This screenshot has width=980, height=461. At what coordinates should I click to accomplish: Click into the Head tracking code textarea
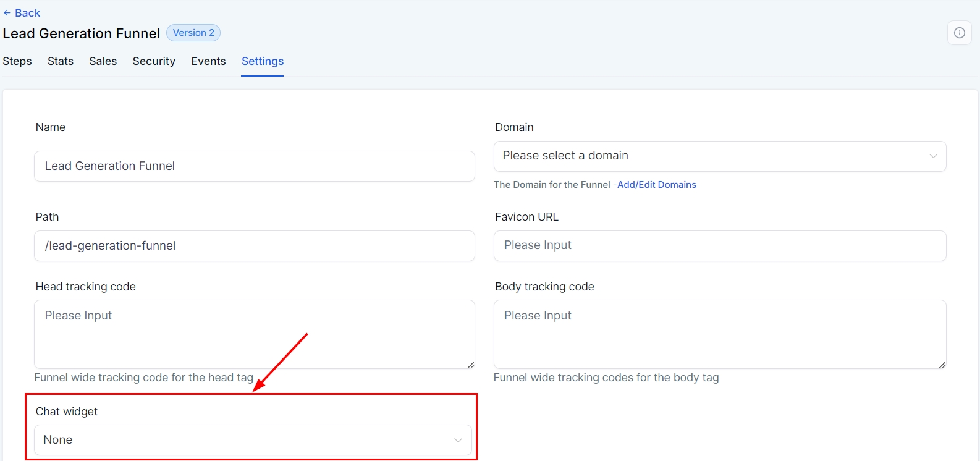(254, 334)
